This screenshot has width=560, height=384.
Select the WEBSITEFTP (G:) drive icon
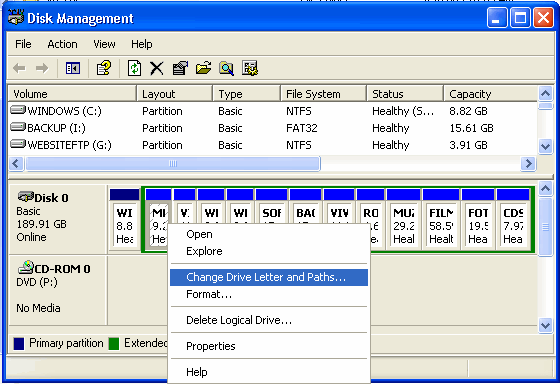[x=18, y=144]
